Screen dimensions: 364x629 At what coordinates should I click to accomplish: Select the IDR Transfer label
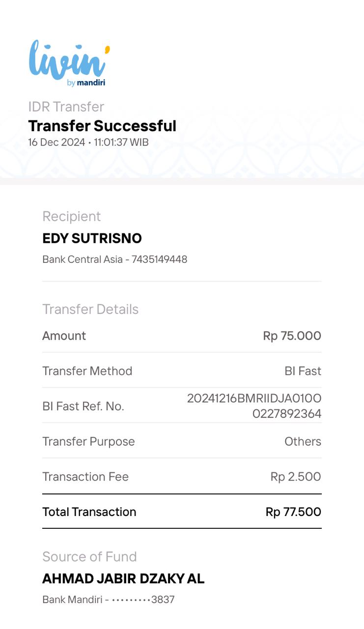pyautogui.click(x=66, y=107)
